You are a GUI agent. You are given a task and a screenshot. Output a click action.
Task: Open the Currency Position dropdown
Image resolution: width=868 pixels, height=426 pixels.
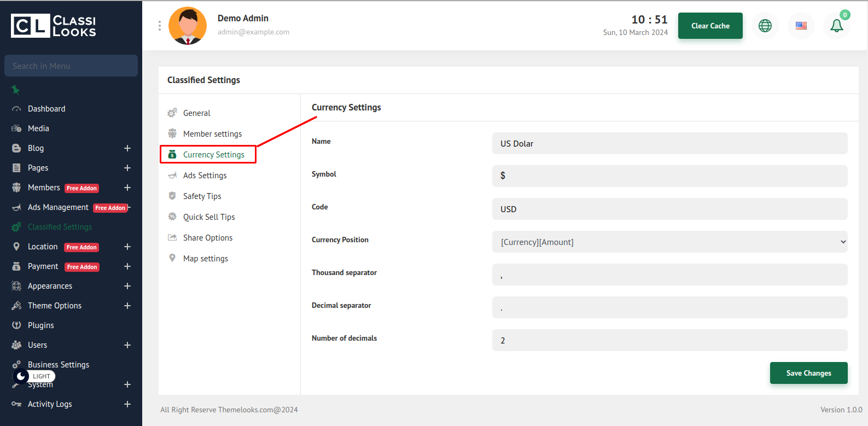click(669, 242)
